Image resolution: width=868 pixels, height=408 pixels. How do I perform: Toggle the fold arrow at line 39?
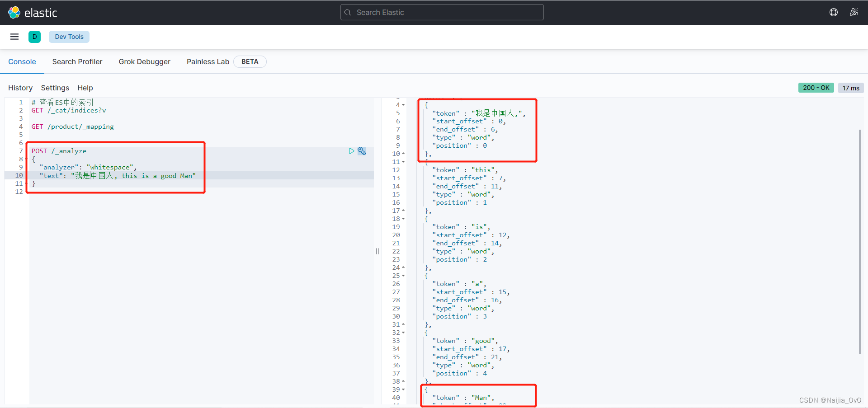pyautogui.click(x=402, y=389)
